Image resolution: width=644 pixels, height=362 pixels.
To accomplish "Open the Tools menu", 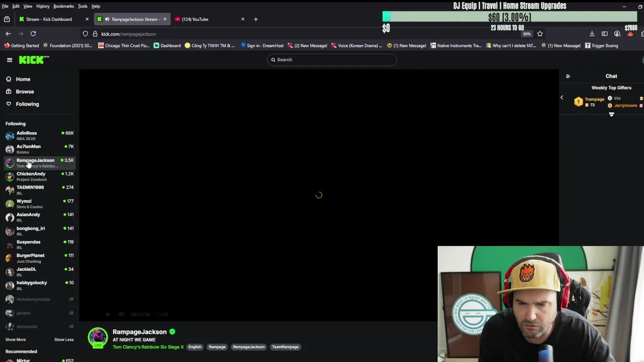I will tap(83, 6).
